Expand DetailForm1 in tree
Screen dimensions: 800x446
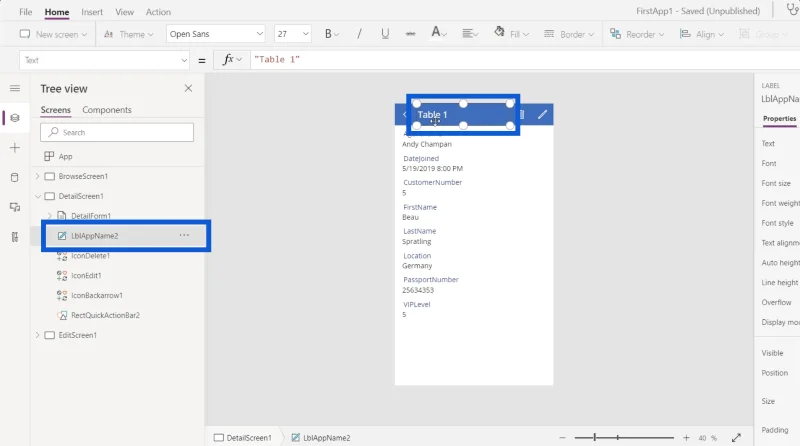49,216
